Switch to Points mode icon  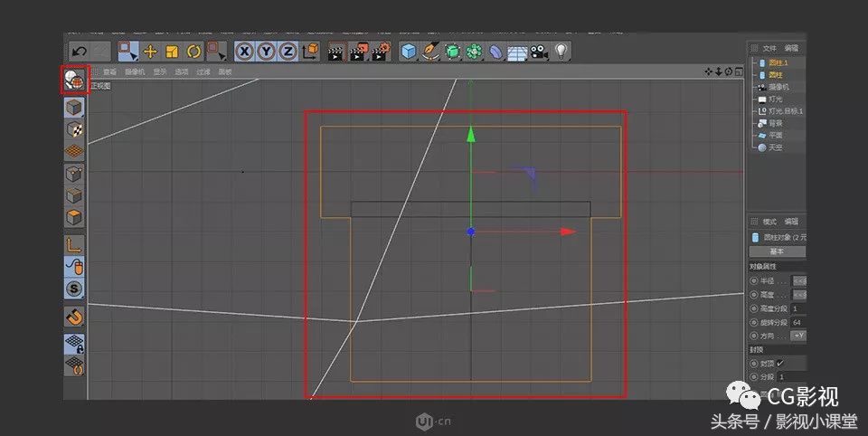74,174
